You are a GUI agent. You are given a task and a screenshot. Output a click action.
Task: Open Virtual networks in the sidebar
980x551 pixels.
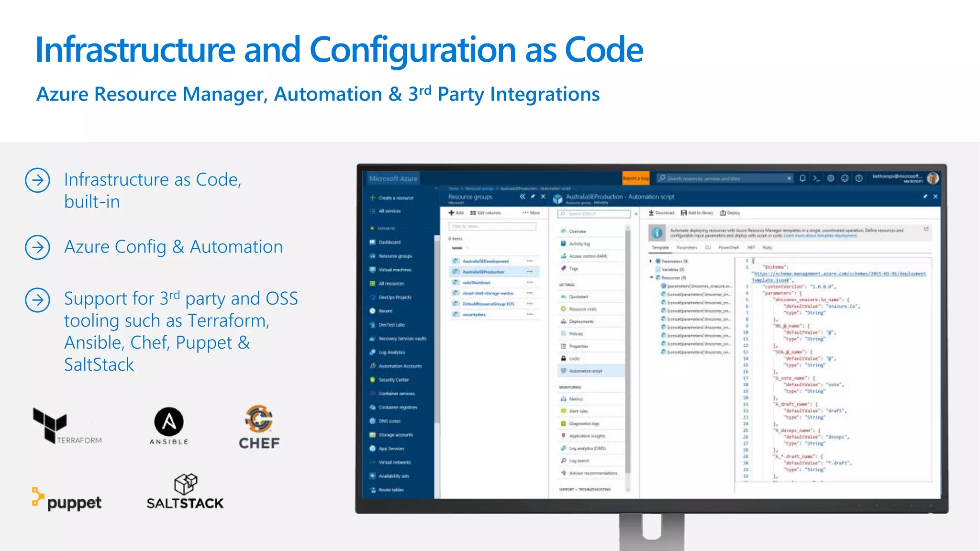tap(391, 463)
